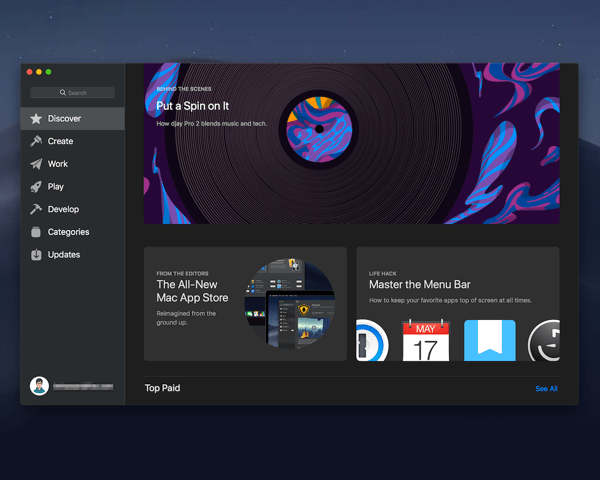Viewport: 600px width, 480px height.
Task: Close the App Store window red button
Action: (x=29, y=72)
